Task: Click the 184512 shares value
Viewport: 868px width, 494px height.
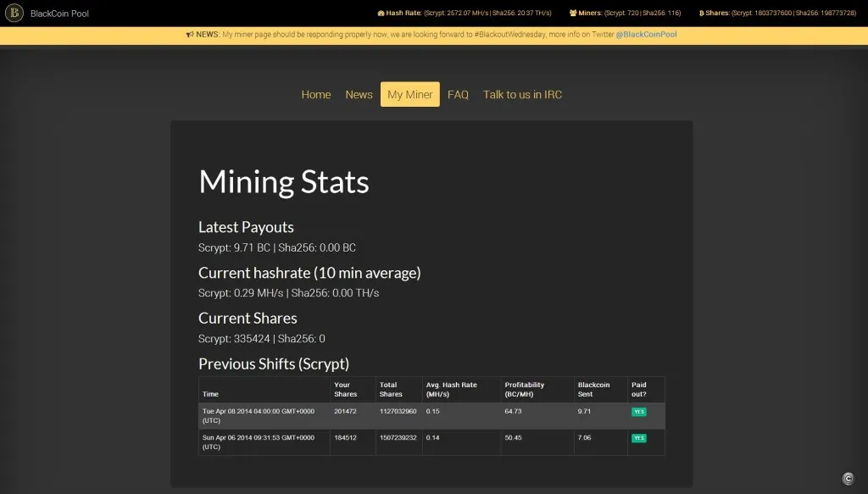Action: click(346, 437)
